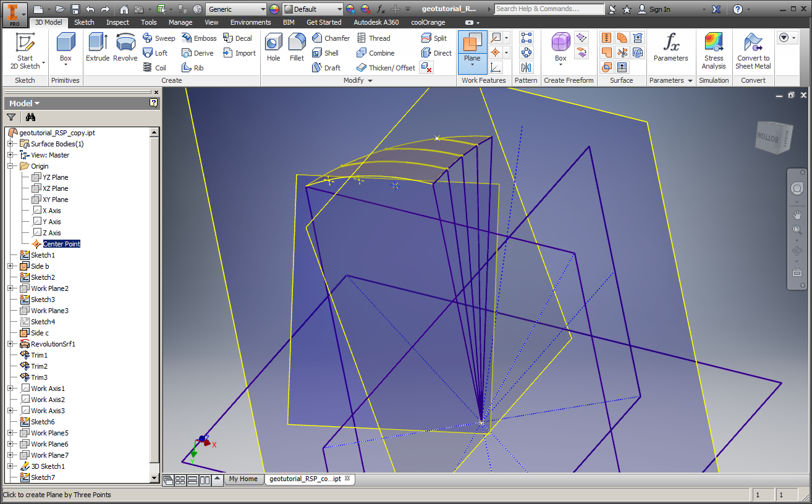
Task: Open the Derive component tool
Action: tap(198, 53)
